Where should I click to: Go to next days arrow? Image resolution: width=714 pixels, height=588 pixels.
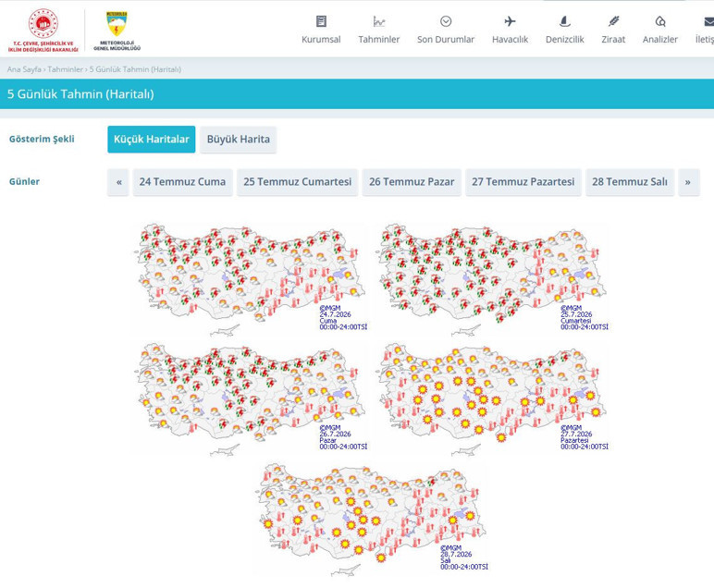point(688,182)
